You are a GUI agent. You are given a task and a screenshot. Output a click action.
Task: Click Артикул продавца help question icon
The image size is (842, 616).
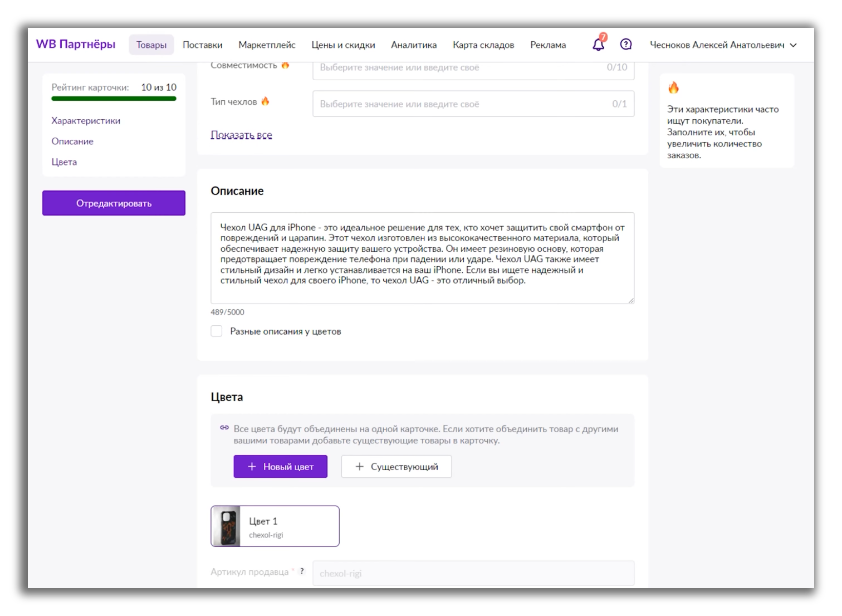302,571
